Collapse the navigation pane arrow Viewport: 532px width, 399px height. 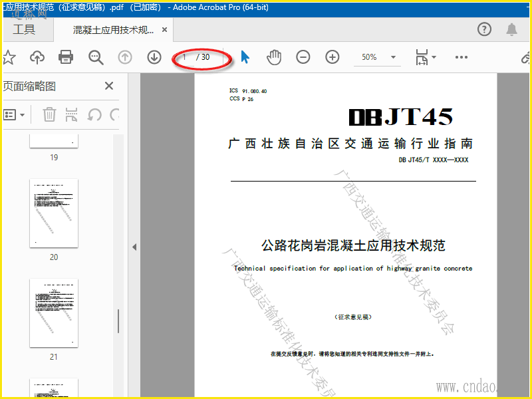(134, 247)
